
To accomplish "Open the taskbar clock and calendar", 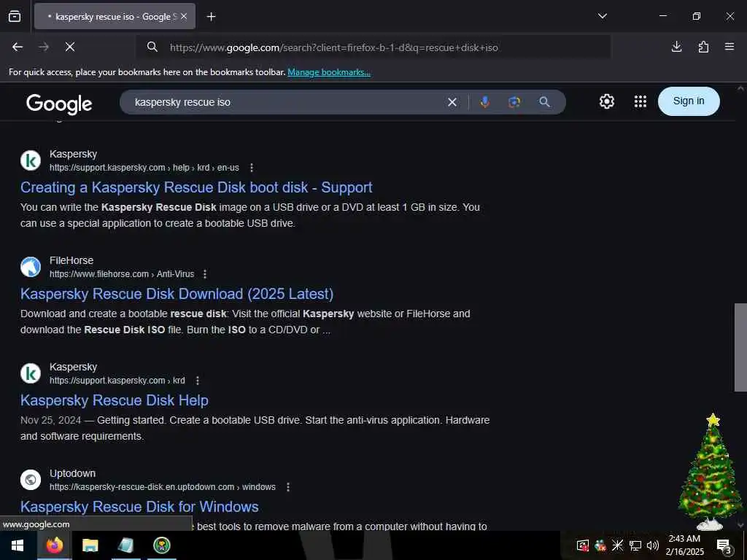I will point(684,545).
